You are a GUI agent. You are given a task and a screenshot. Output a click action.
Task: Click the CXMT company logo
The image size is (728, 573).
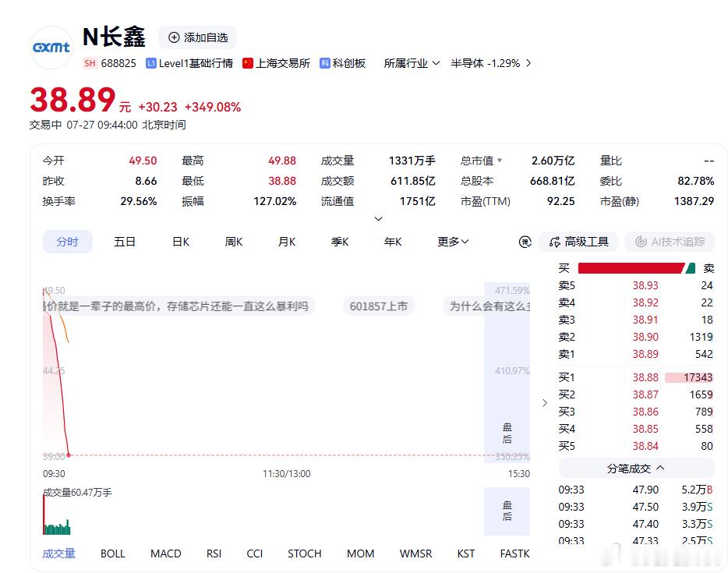[51, 48]
